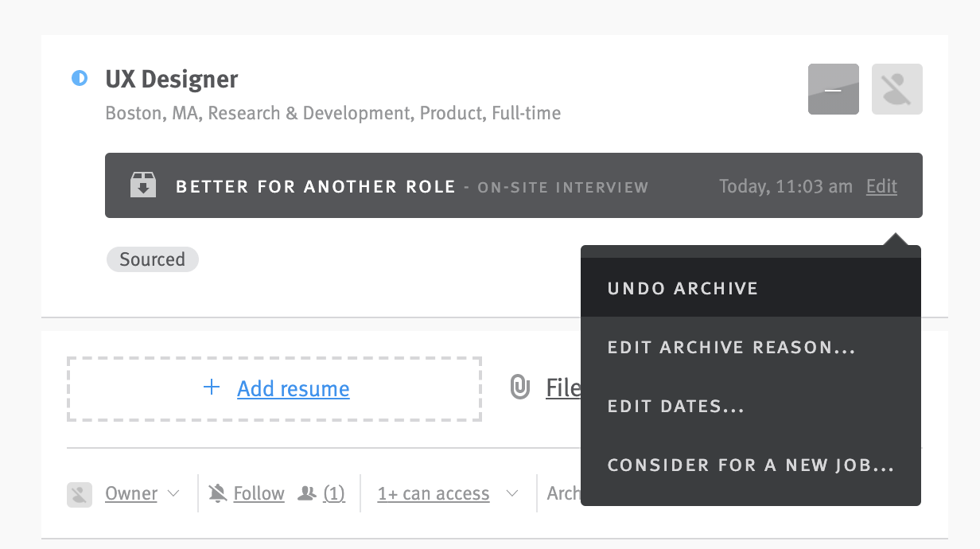Click the paperclip icon next to Files

[x=521, y=388]
